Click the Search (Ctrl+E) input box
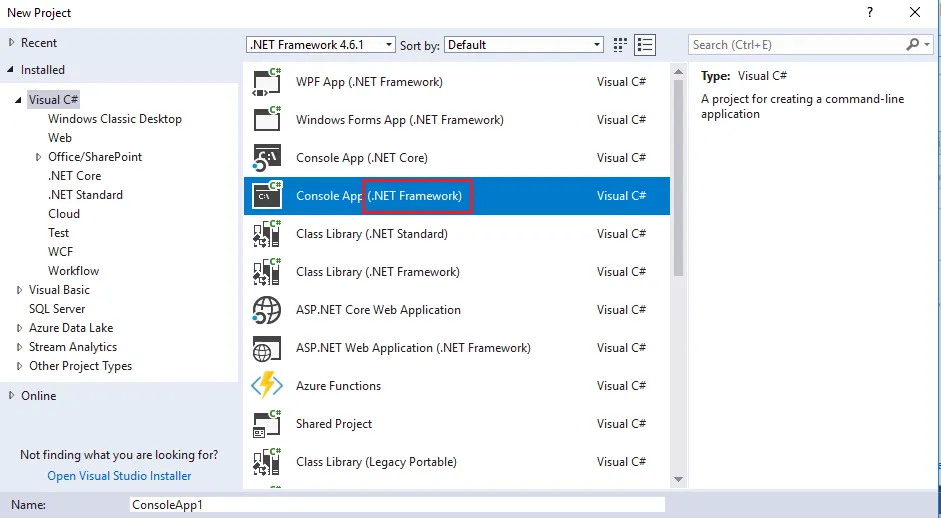The width and height of the screenshot is (941, 518). [x=797, y=44]
